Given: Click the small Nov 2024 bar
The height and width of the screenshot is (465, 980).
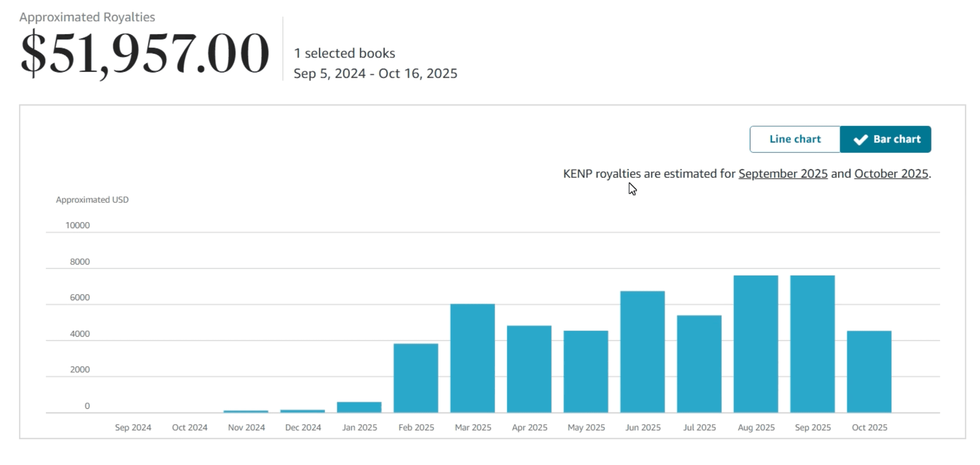Looking at the screenshot, I should point(246,412).
